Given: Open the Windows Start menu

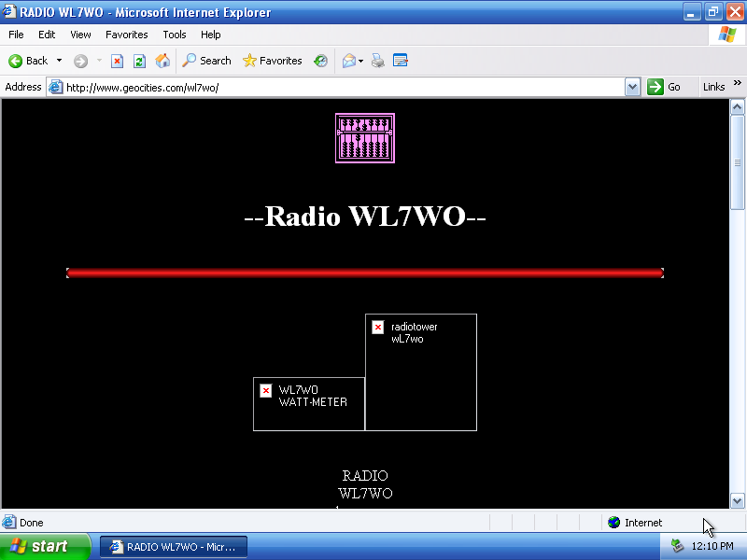Looking at the screenshot, I should (x=45, y=546).
